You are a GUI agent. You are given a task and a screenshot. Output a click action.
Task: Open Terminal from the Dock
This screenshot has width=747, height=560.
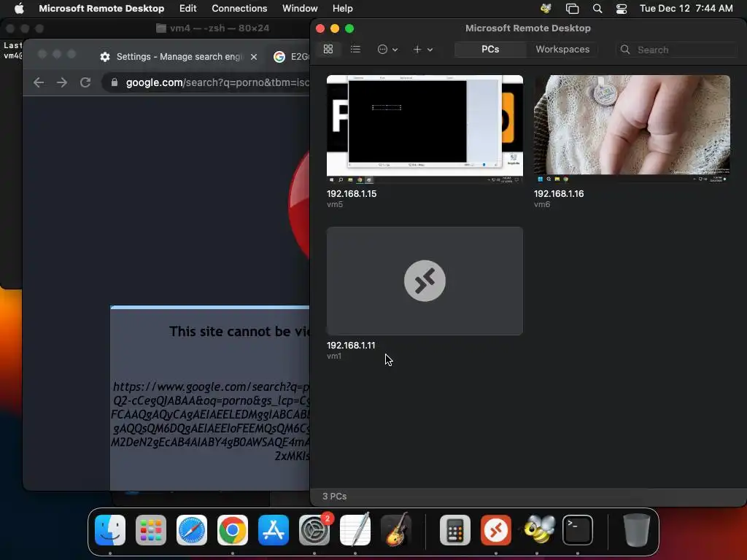(578, 530)
